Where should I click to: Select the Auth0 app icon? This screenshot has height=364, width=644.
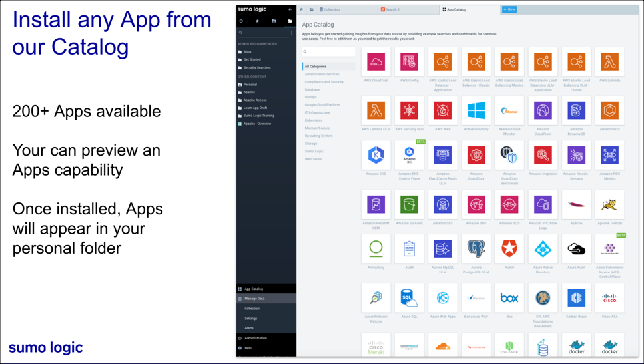click(509, 249)
